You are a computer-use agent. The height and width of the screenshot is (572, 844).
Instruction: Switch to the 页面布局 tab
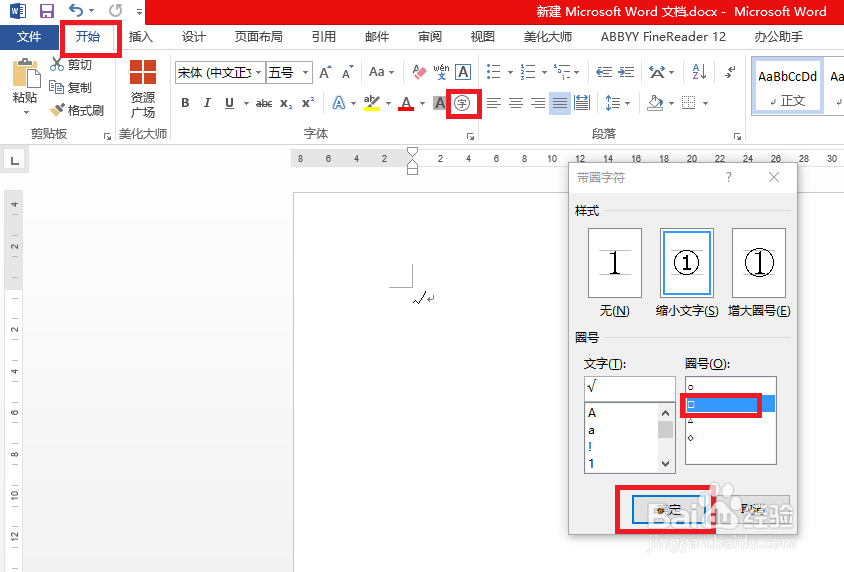point(258,37)
